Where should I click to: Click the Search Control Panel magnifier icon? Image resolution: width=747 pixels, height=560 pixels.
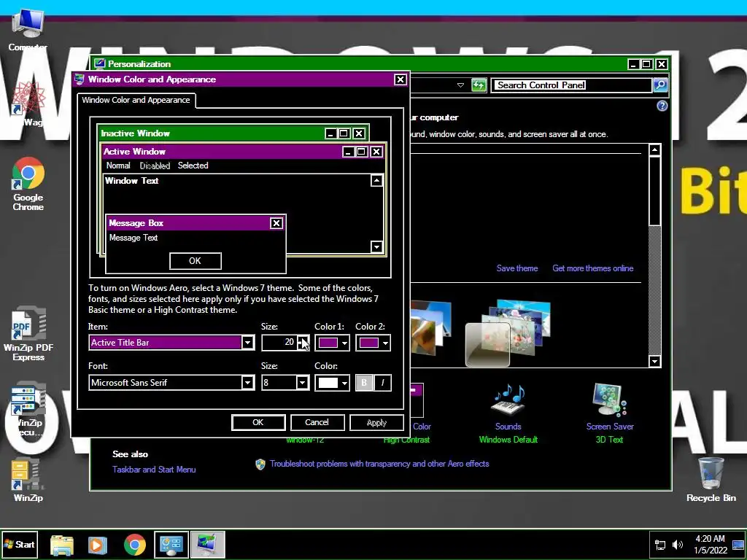click(x=660, y=85)
